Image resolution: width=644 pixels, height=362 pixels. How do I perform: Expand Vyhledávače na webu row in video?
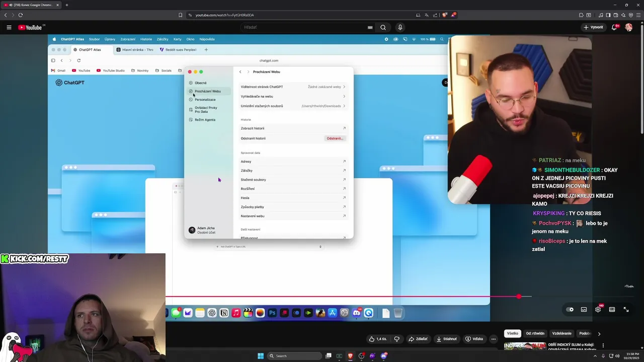[293, 97]
